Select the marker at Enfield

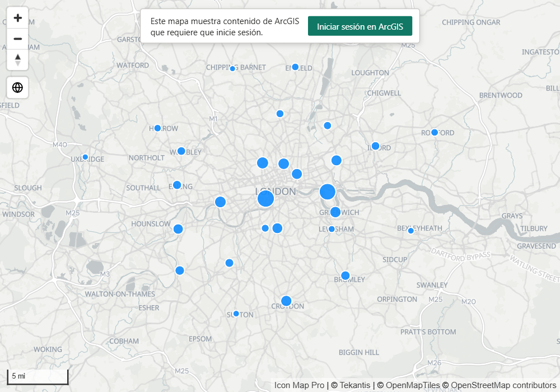point(295,67)
